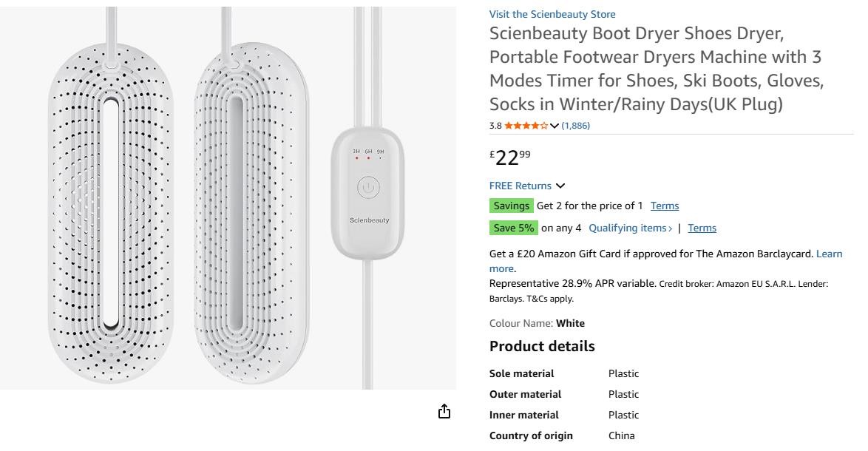Click the green Save 5% badge

pos(513,228)
